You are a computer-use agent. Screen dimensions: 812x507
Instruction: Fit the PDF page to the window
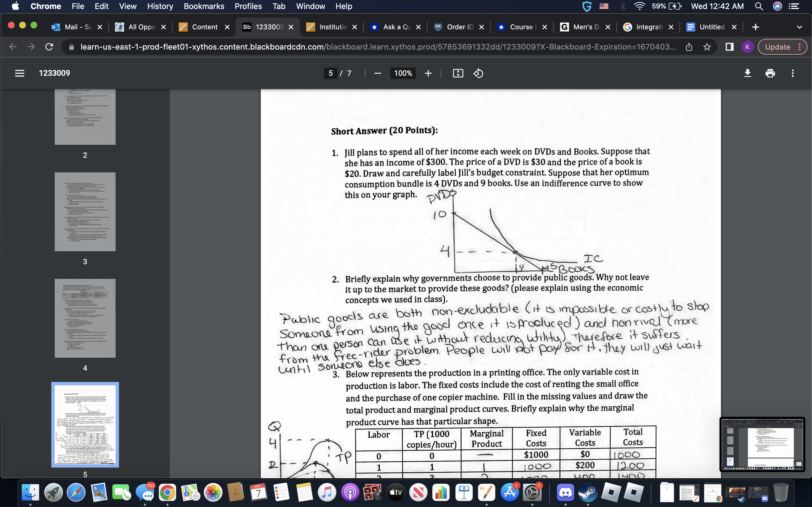click(x=458, y=73)
